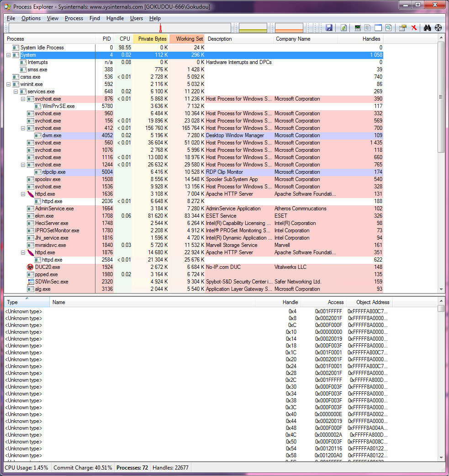Click the csrss.exe process icon
This screenshot has height=476, width=449.
click(x=16, y=77)
